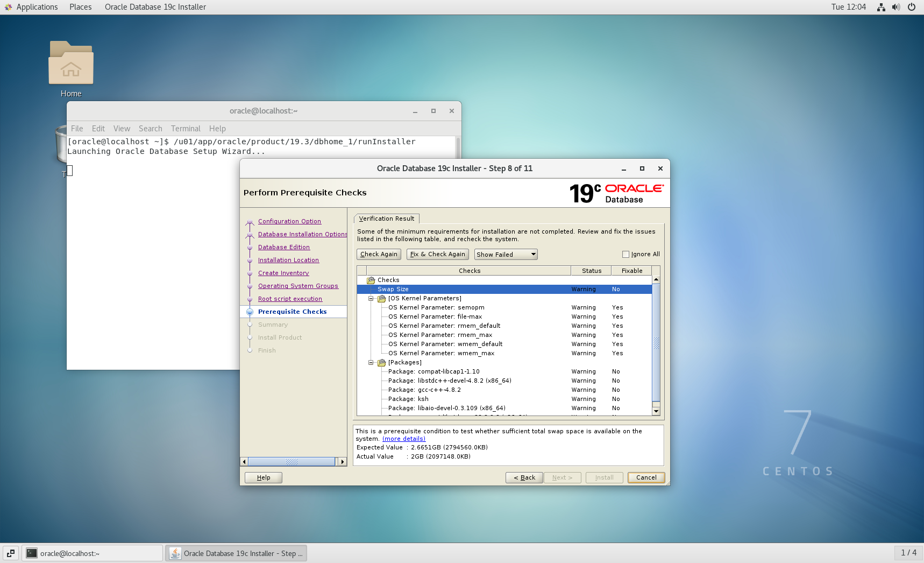Viewport: 924px width, 563px height.
Task: Click right arrow of steps panel scrollbar
Action: click(x=343, y=462)
